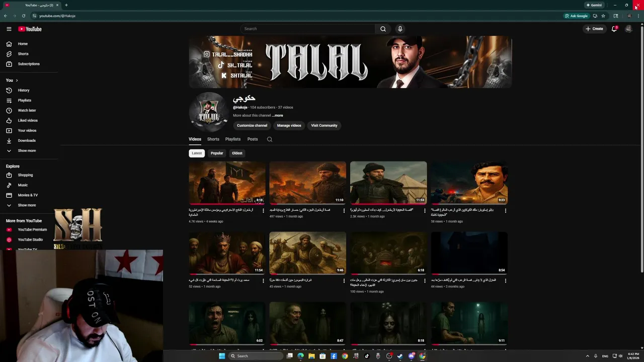Click Manage videos button
644x362 pixels.
[289, 126]
